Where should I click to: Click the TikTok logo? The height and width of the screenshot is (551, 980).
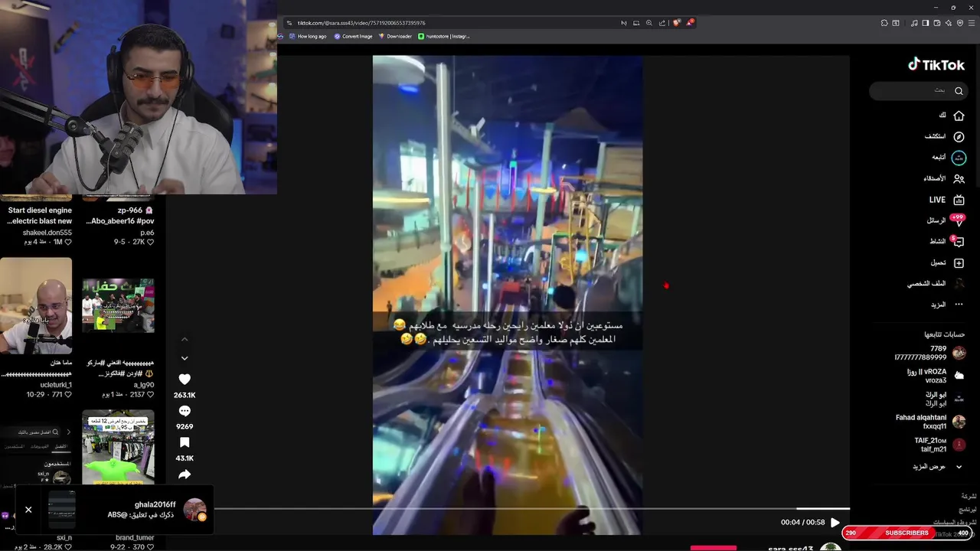click(x=936, y=65)
